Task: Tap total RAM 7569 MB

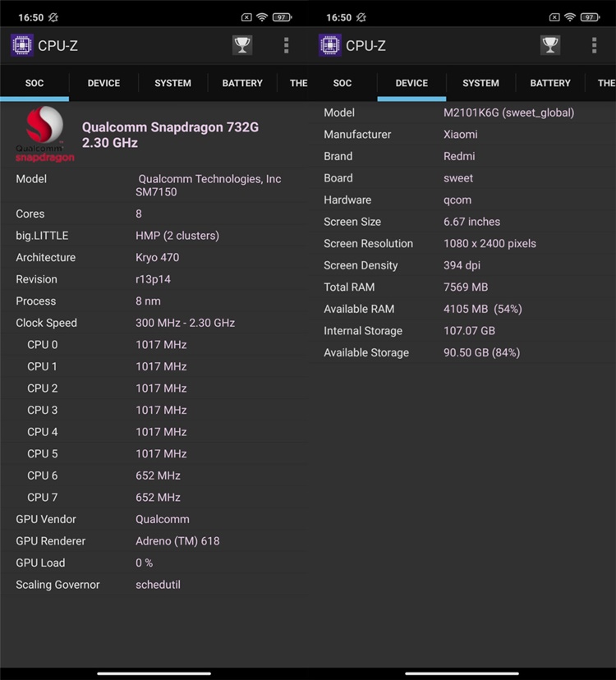Action: [466, 287]
